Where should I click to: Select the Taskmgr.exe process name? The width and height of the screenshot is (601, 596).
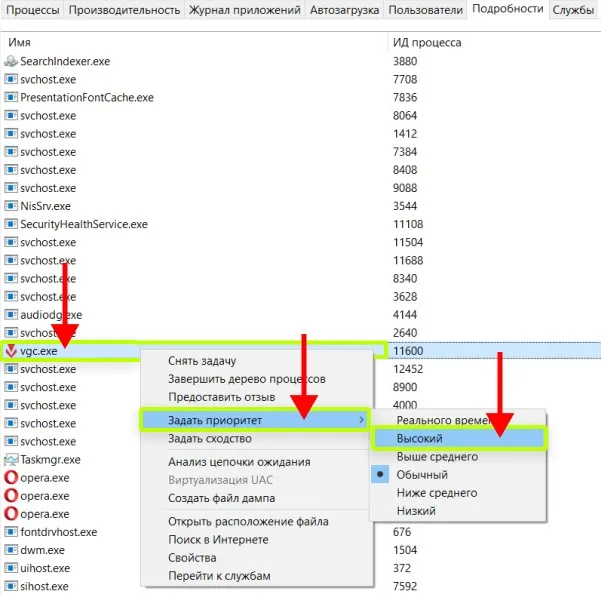[x=50, y=460]
